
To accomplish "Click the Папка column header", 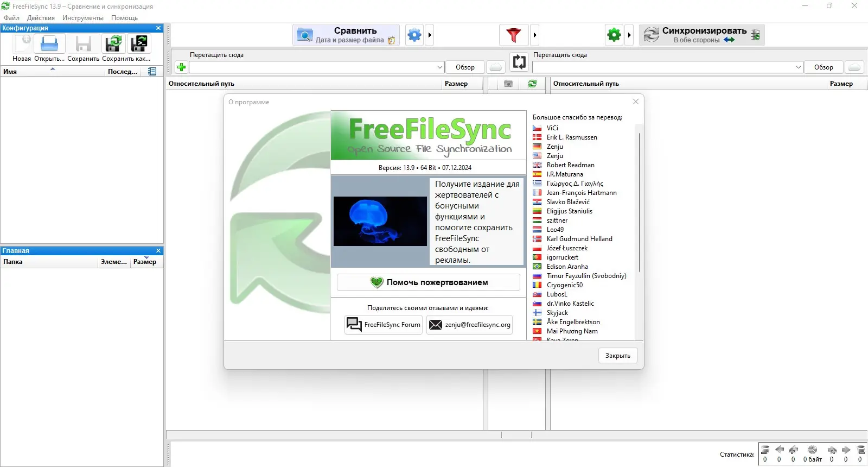I will pos(49,262).
